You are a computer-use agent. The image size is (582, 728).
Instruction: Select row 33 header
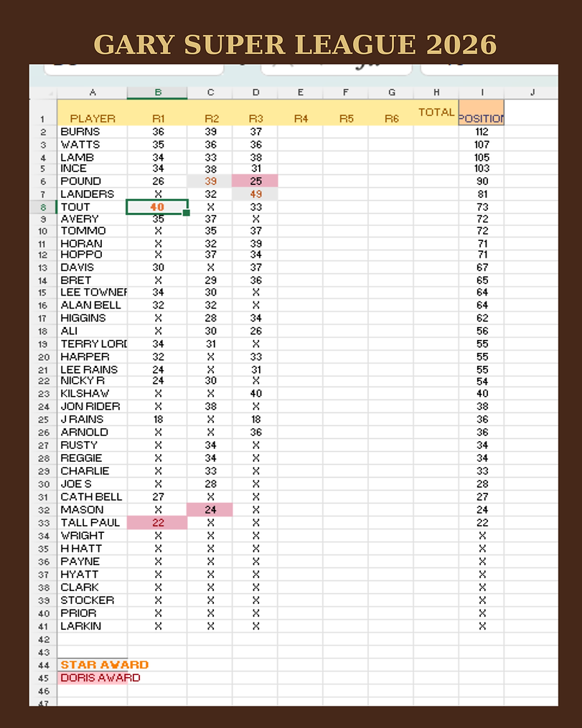pos(43,523)
